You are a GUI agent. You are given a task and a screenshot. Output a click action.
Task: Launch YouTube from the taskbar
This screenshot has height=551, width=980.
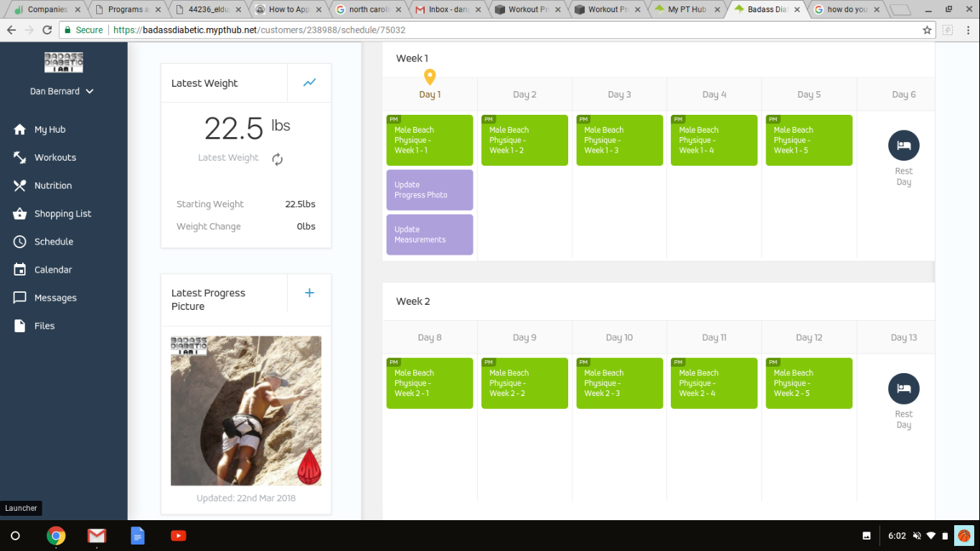click(178, 534)
